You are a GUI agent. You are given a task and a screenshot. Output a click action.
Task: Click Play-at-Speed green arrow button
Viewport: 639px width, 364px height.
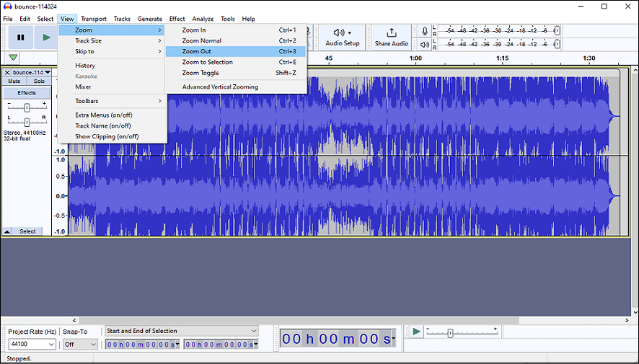tap(416, 332)
